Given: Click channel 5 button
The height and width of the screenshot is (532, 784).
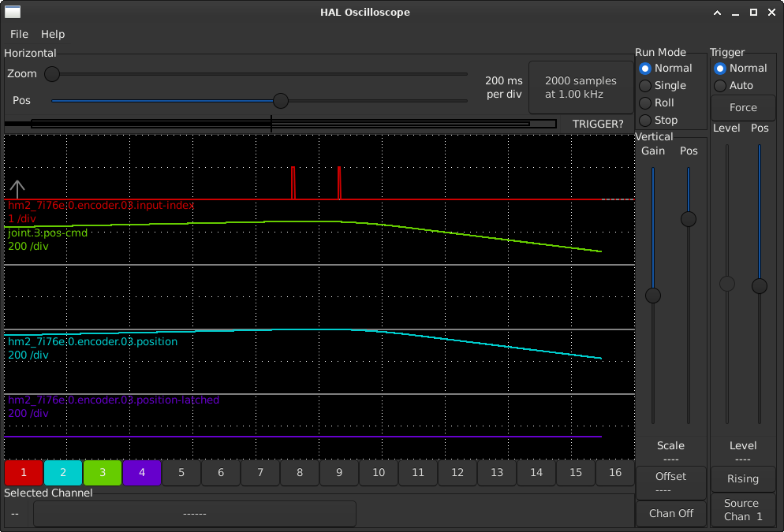Looking at the screenshot, I should [x=181, y=473].
